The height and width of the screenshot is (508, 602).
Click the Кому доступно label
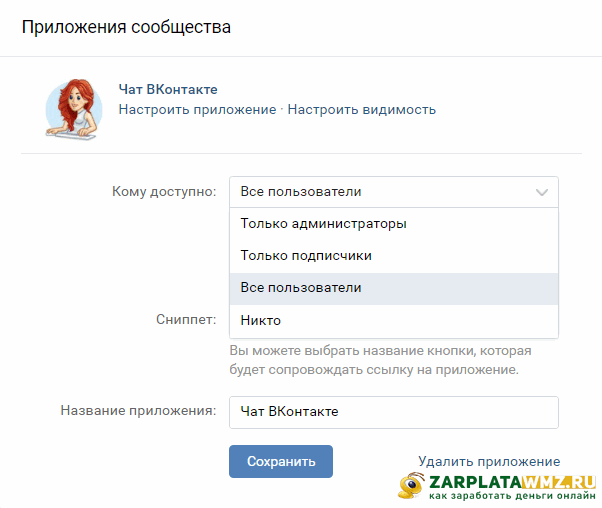tap(164, 191)
